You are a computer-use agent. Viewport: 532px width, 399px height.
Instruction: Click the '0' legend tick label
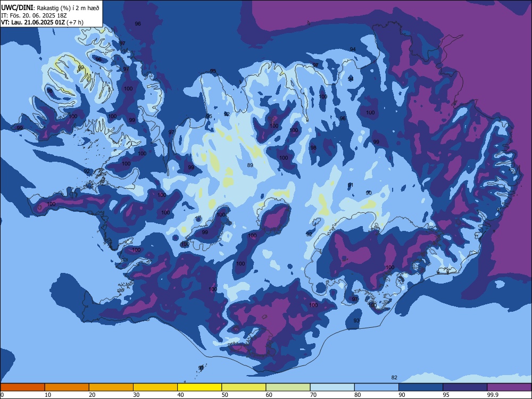point(2,395)
